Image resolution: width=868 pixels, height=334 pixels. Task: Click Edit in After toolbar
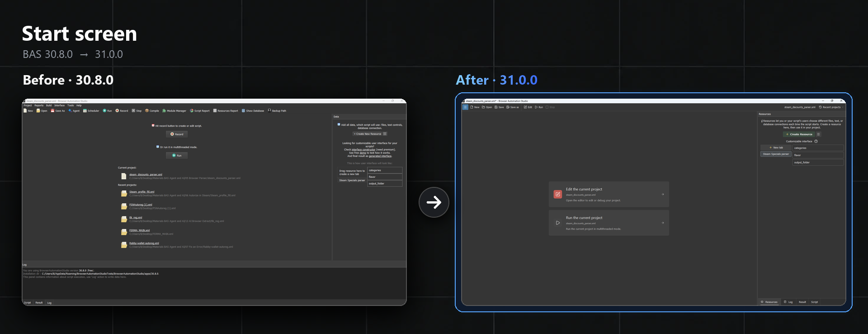[x=528, y=107]
